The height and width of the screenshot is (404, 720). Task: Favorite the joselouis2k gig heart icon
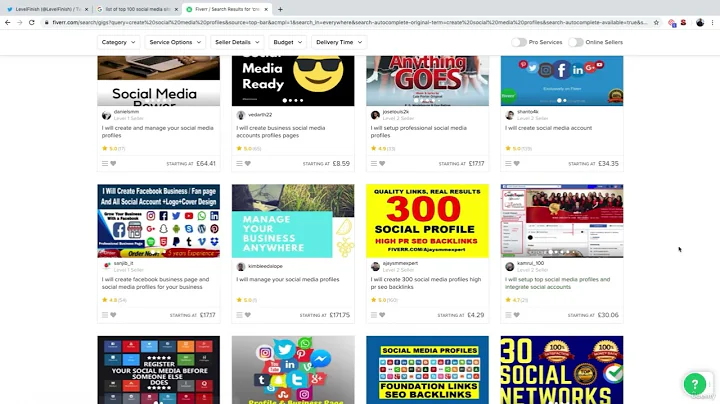pyautogui.click(x=382, y=163)
